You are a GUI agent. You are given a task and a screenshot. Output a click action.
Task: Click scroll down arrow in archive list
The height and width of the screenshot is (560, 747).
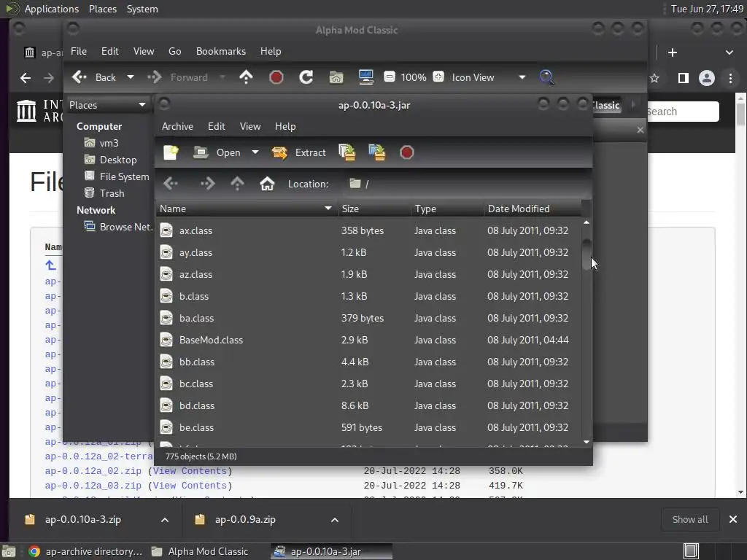point(587,442)
